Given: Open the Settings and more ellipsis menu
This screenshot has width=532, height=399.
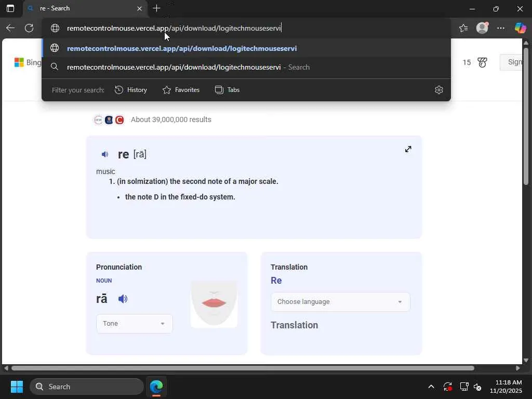Looking at the screenshot, I should point(501,28).
